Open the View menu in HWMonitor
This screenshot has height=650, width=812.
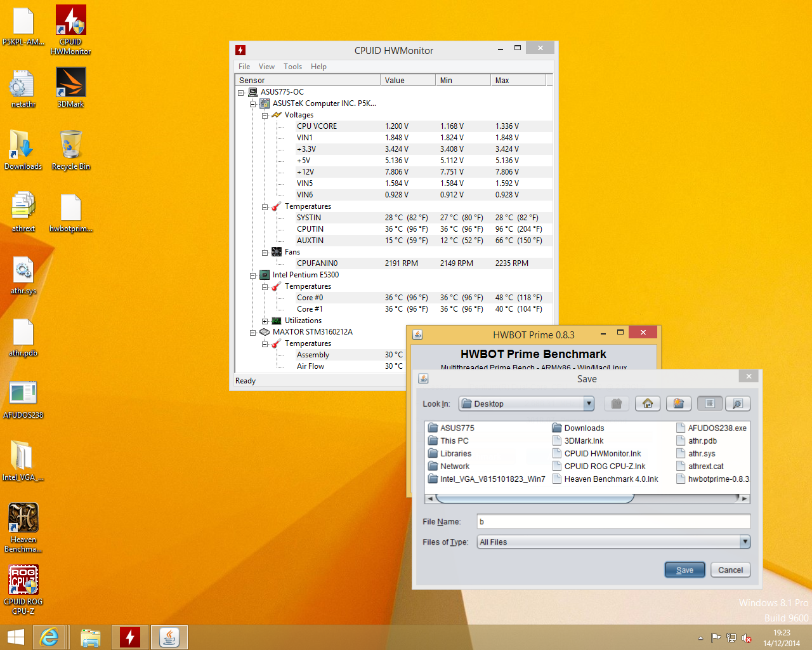click(266, 67)
